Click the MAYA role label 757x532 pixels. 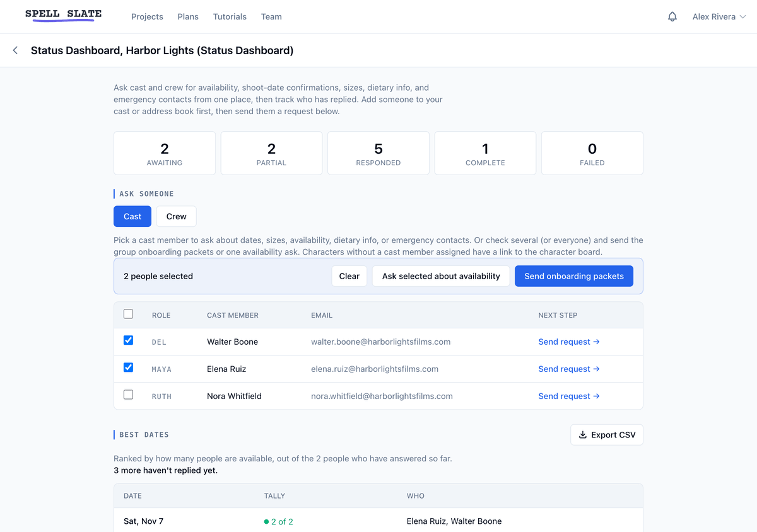click(x=161, y=369)
